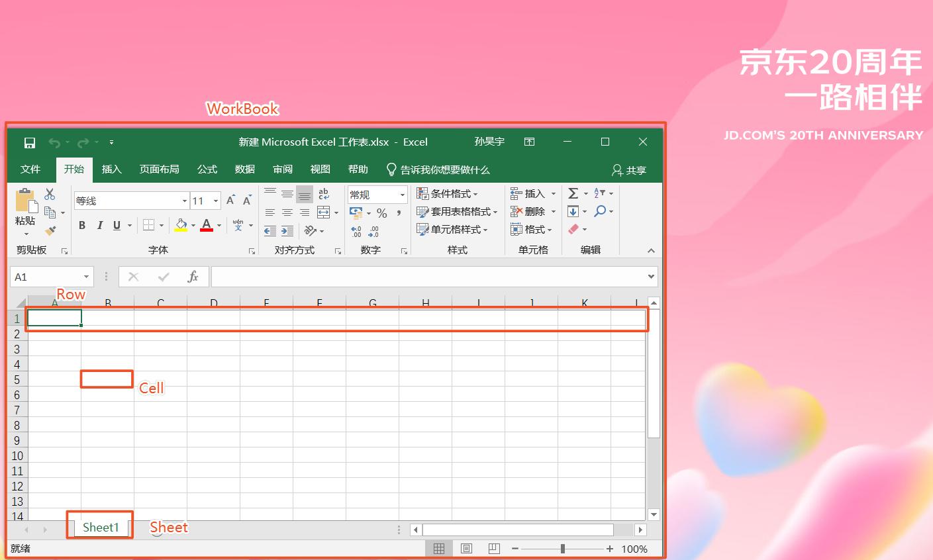
Task: Click the percent style % icon
Action: tap(381, 213)
